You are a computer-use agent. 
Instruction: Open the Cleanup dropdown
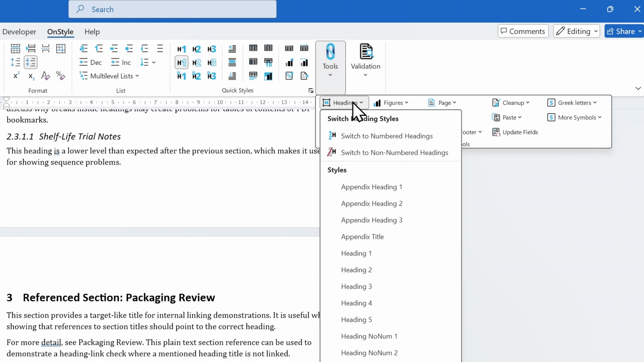click(x=511, y=103)
